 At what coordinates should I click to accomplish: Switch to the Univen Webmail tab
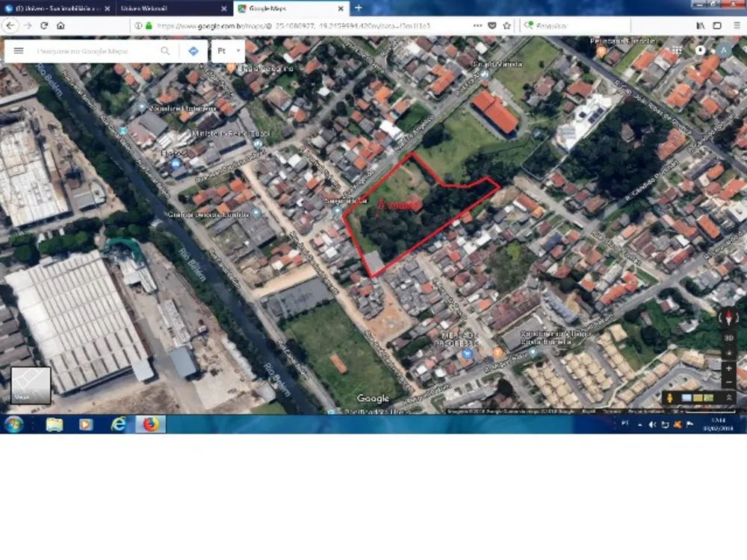click(173, 8)
